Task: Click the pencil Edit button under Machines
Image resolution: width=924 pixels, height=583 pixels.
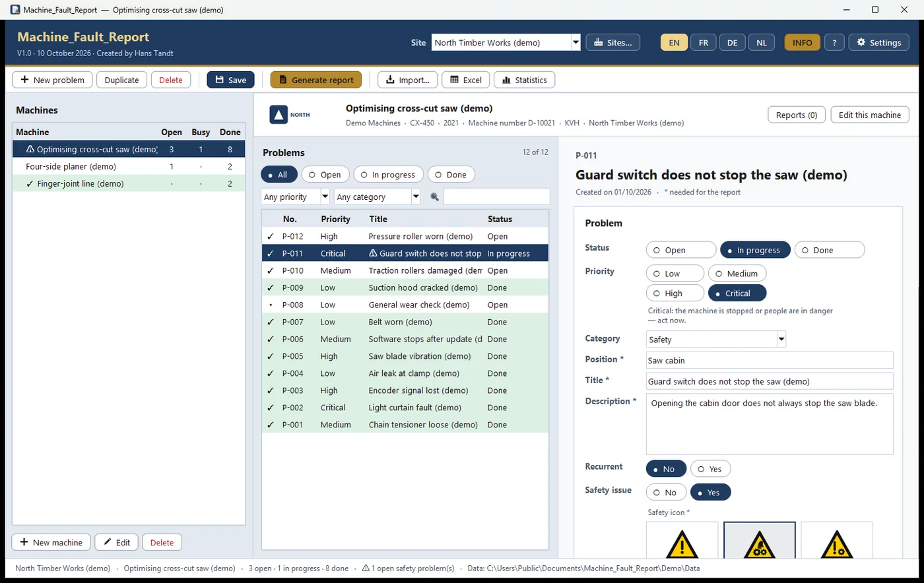Action: [116, 542]
